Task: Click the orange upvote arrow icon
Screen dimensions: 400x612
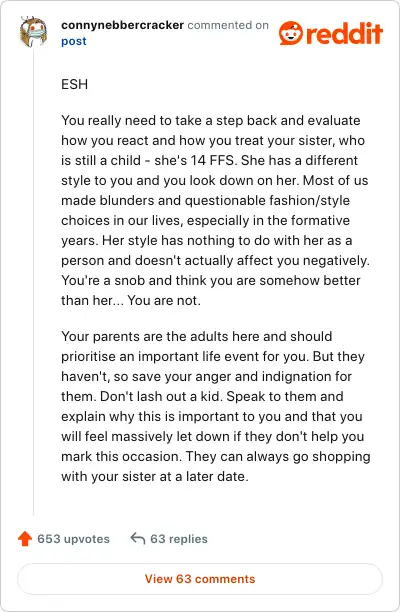Action: [x=25, y=539]
